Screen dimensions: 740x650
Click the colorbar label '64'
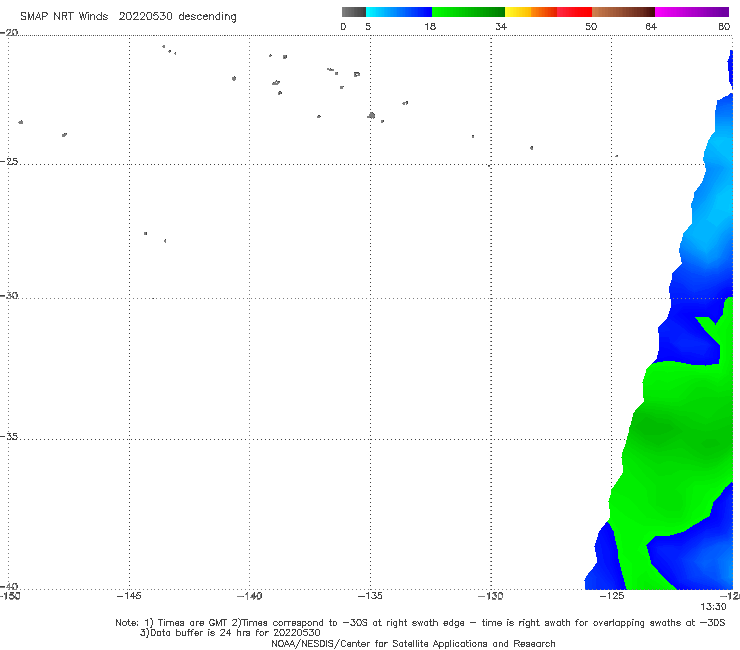point(651,26)
